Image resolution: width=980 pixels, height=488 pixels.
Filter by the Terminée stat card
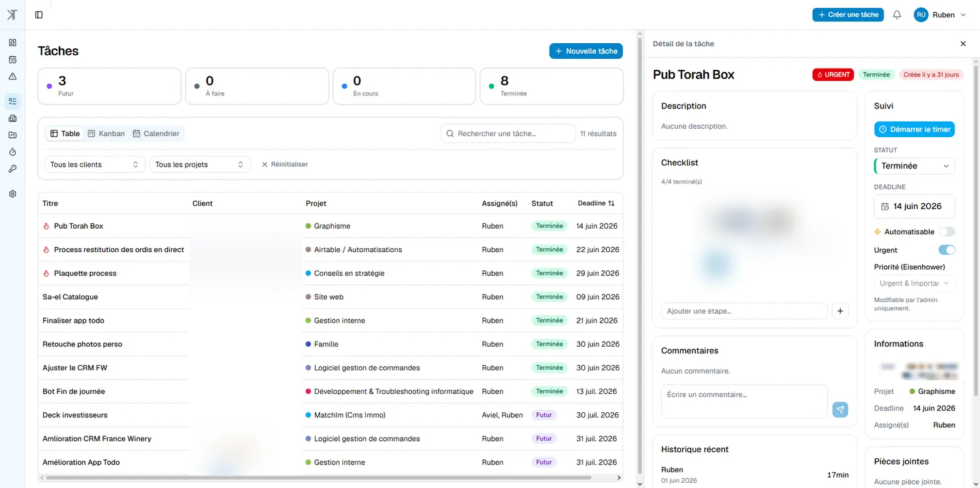click(x=551, y=86)
